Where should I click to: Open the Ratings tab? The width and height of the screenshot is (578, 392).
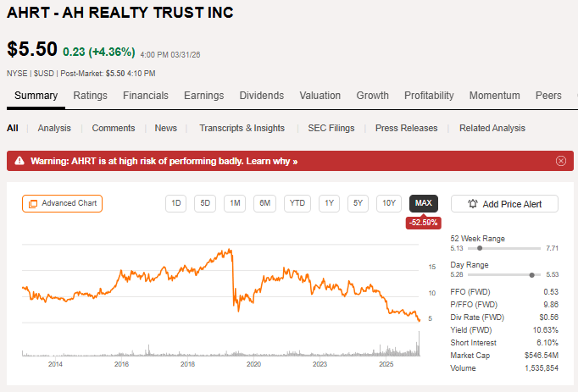click(90, 96)
